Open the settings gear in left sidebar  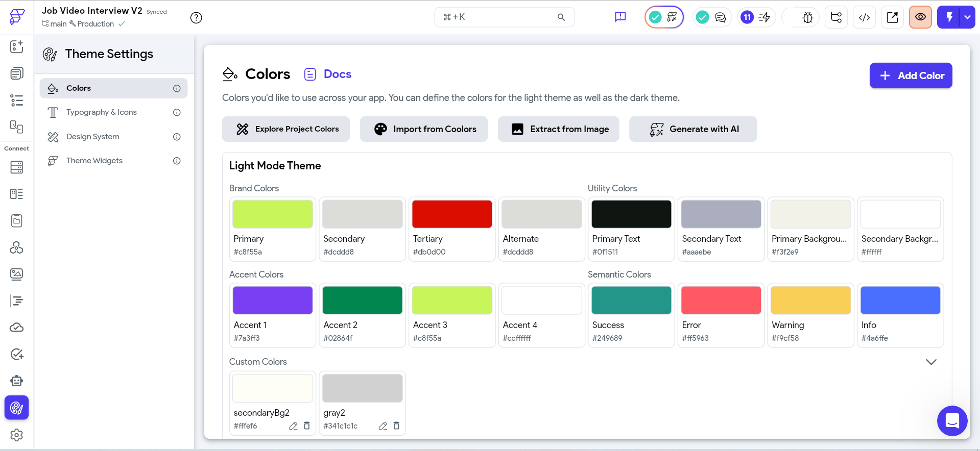(16, 435)
